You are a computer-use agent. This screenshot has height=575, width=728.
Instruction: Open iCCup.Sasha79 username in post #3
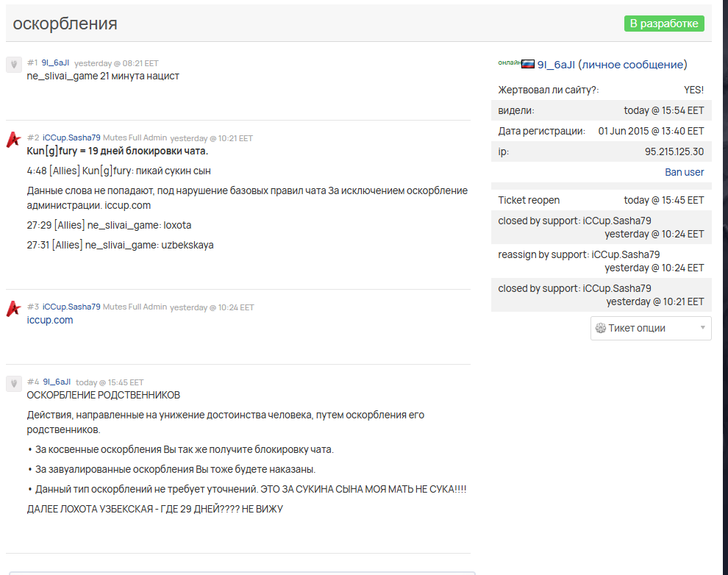[71, 307]
